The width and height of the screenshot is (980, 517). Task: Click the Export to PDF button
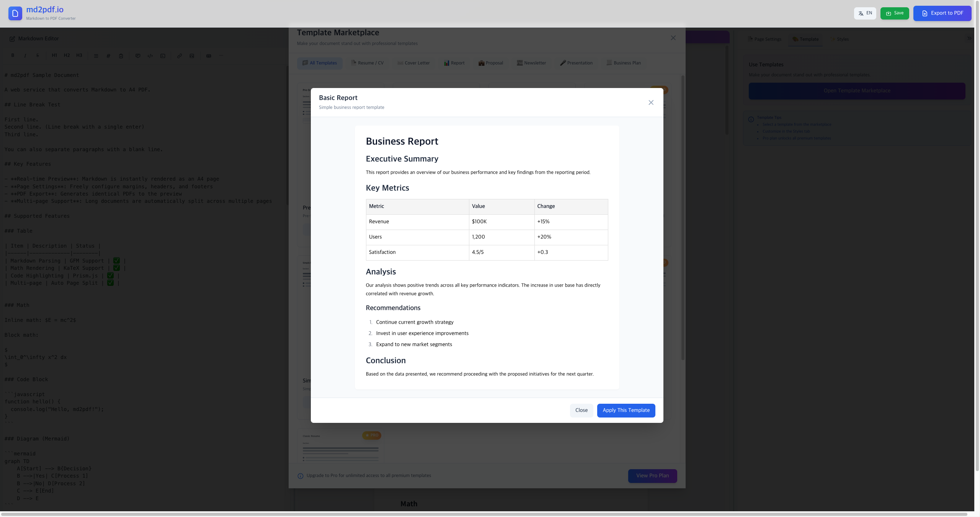coord(942,13)
